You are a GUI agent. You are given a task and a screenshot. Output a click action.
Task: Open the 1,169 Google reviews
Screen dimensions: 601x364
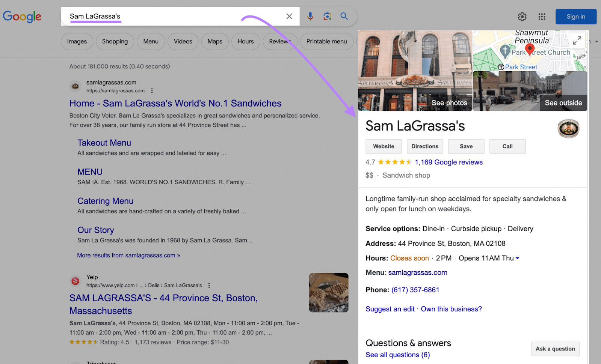point(448,162)
